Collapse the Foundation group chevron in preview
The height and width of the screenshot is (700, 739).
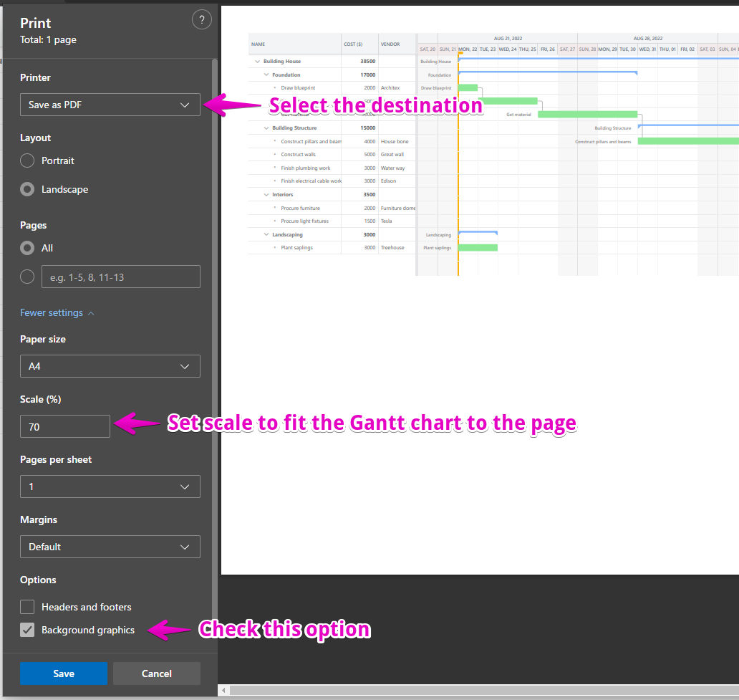266,75
